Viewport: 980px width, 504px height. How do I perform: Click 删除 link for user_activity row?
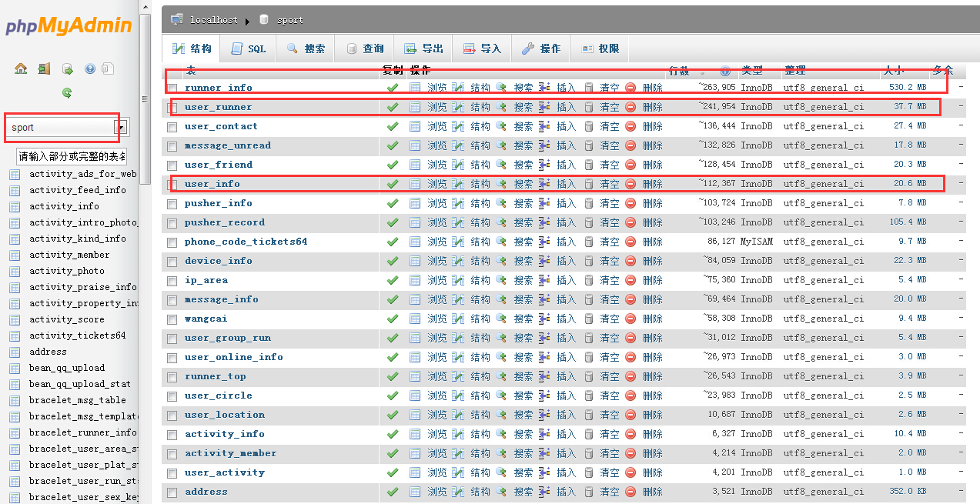[x=652, y=472]
